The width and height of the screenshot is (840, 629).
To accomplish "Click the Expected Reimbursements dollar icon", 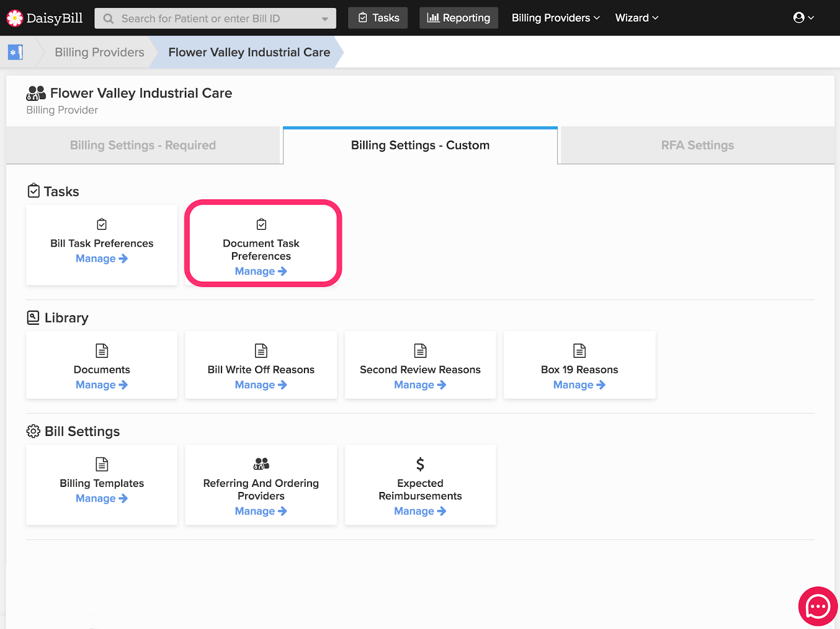I will click(x=420, y=464).
